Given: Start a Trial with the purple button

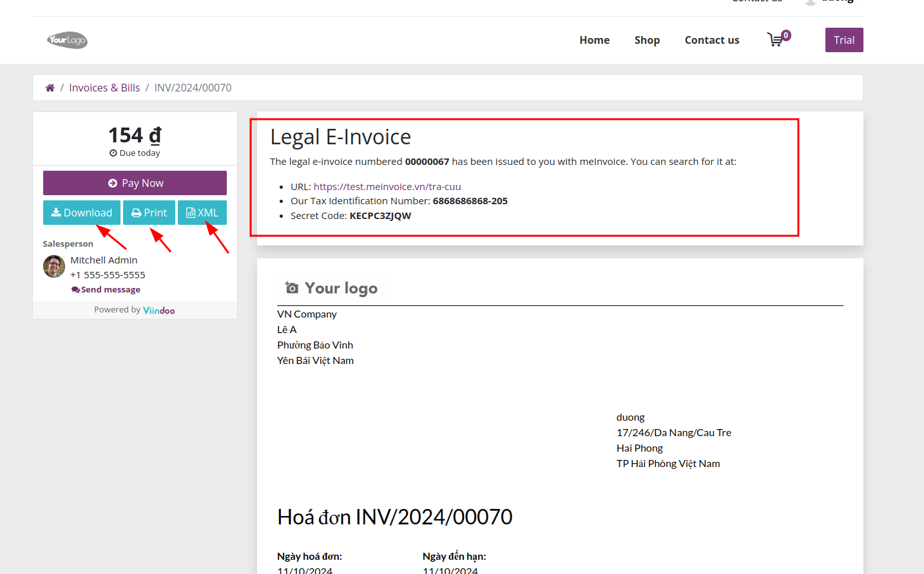Looking at the screenshot, I should point(844,39).
